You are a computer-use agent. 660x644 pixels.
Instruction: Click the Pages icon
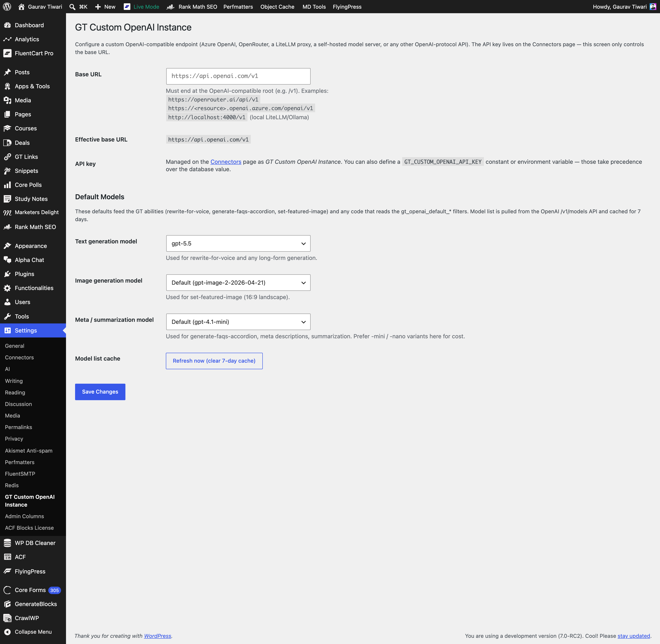7,114
